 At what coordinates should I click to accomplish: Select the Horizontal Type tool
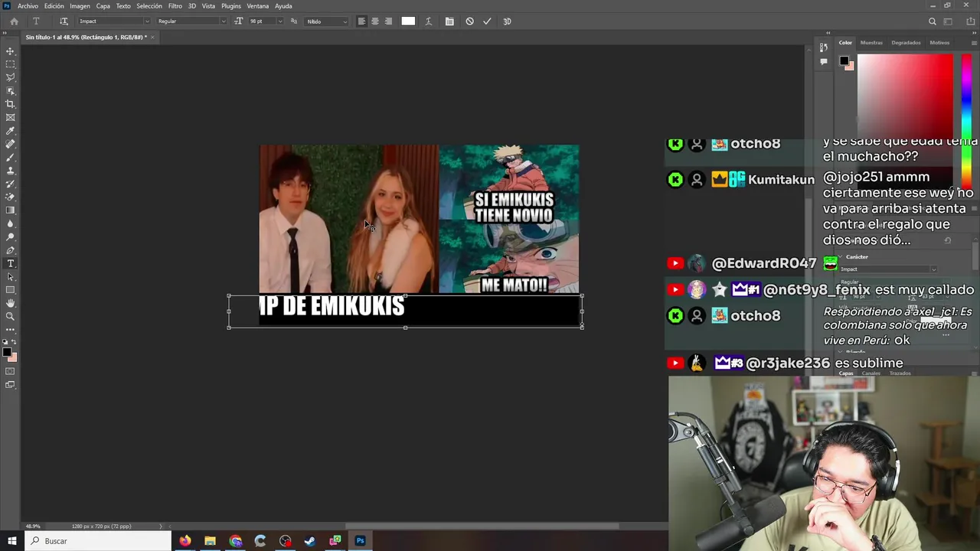coord(10,263)
